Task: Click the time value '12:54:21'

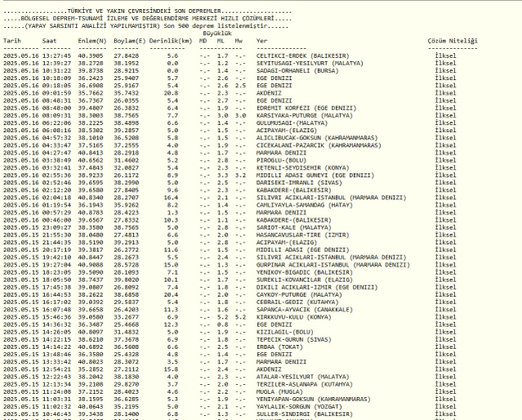Action: click(56, 369)
